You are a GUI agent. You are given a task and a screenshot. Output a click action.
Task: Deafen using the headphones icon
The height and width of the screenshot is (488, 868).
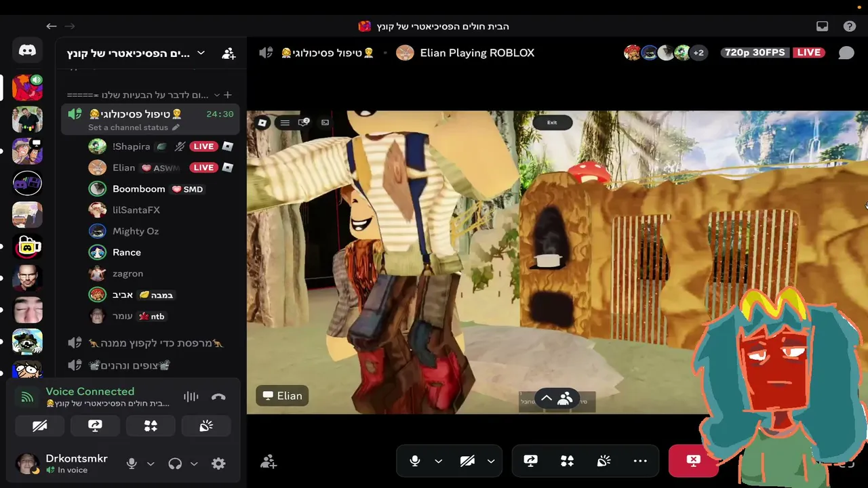[x=175, y=464]
